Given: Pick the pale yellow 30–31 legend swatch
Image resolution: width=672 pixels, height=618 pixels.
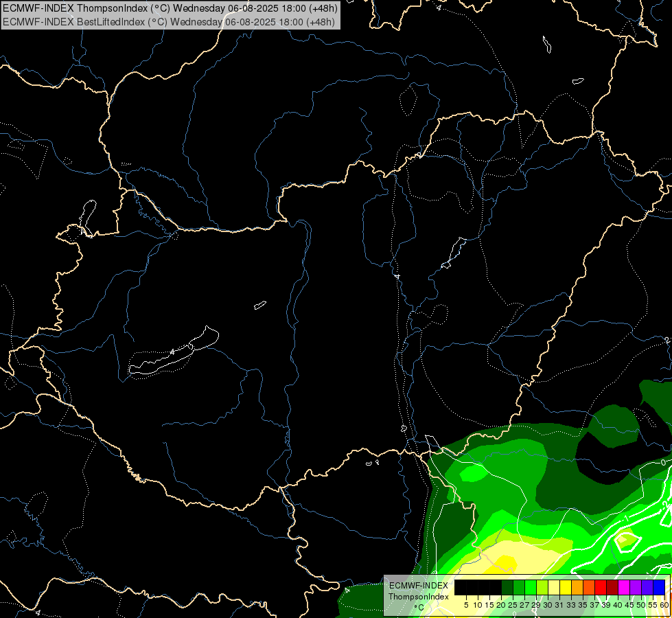Looking at the screenshot, I should (x=554, y=587).
